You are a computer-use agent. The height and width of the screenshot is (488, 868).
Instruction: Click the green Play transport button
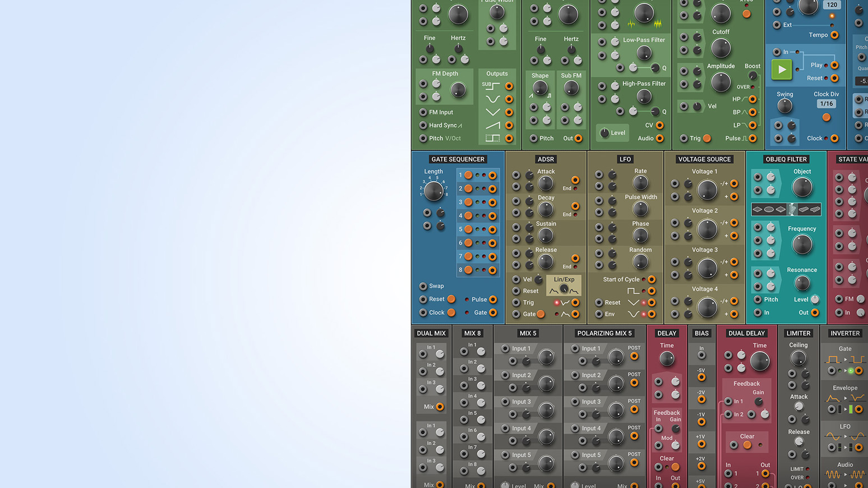click(x=782, y=70)
